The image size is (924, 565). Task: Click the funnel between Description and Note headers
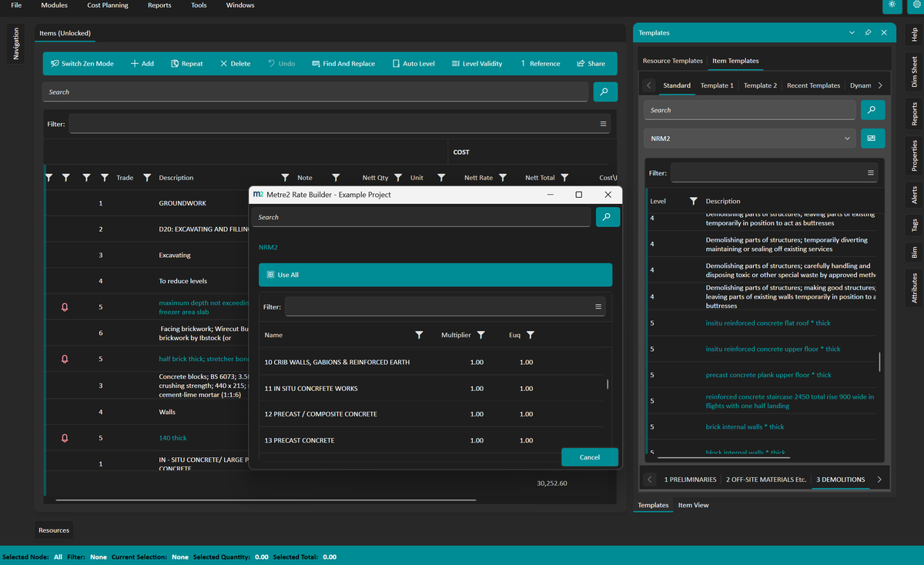pyautogui.click(x=286, y=178)
